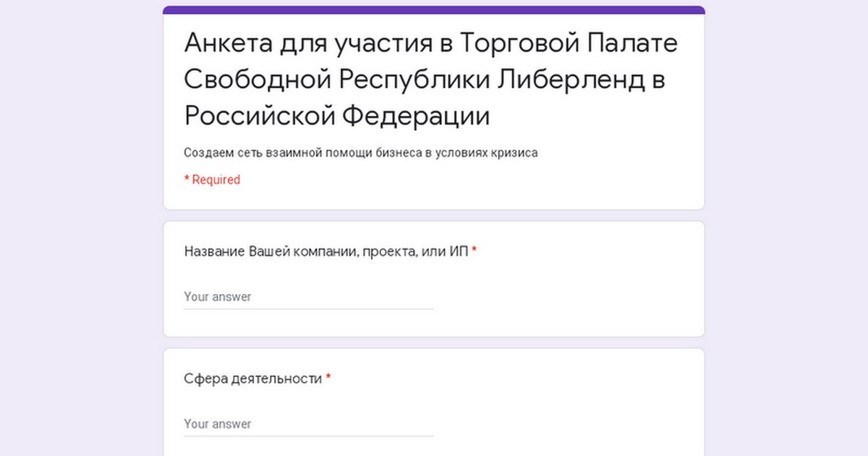Click the red asterisk after 'Сфера деятельности'
868x456 pixels.
[328, 378]
